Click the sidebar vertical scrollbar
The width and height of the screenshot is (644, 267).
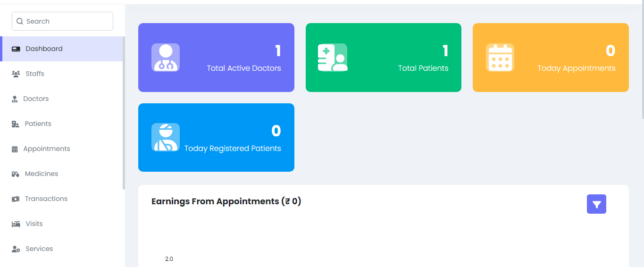tap(124, 113)
